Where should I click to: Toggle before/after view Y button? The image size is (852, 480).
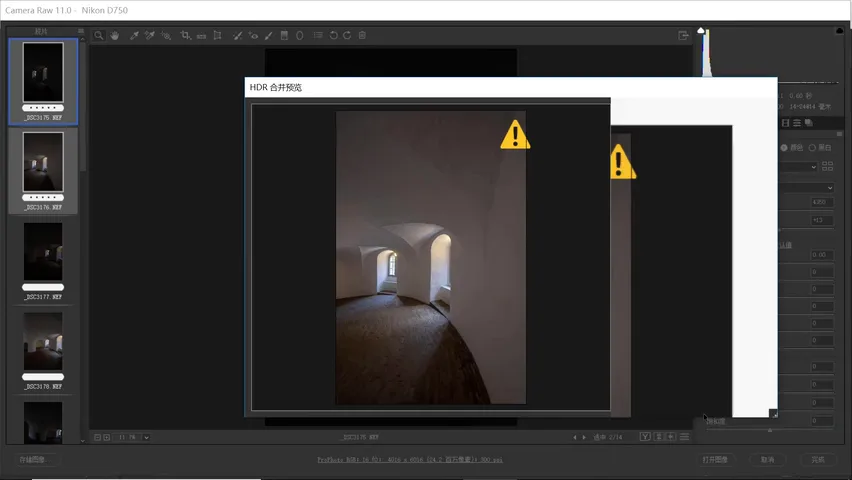coord(645,437)
